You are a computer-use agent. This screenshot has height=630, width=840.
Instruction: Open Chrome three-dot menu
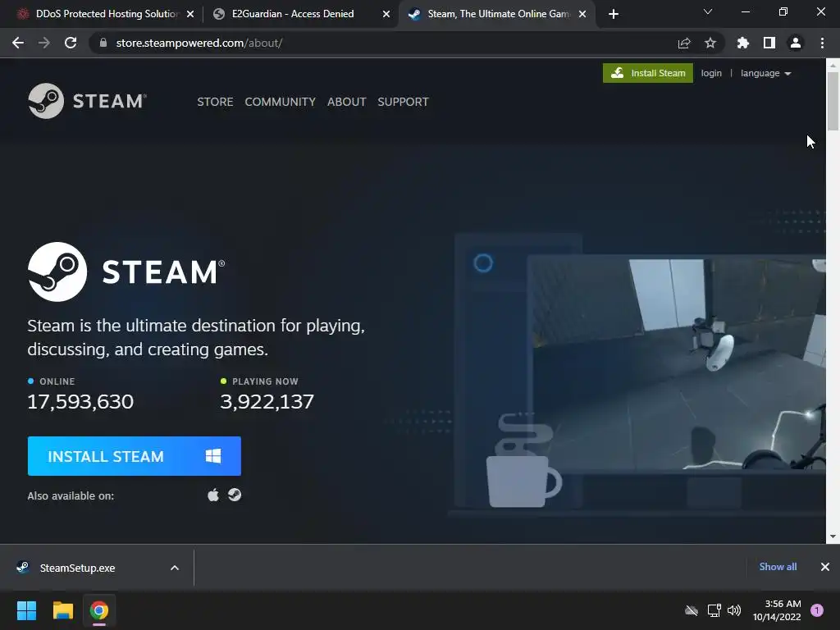(x=822, y=43)
